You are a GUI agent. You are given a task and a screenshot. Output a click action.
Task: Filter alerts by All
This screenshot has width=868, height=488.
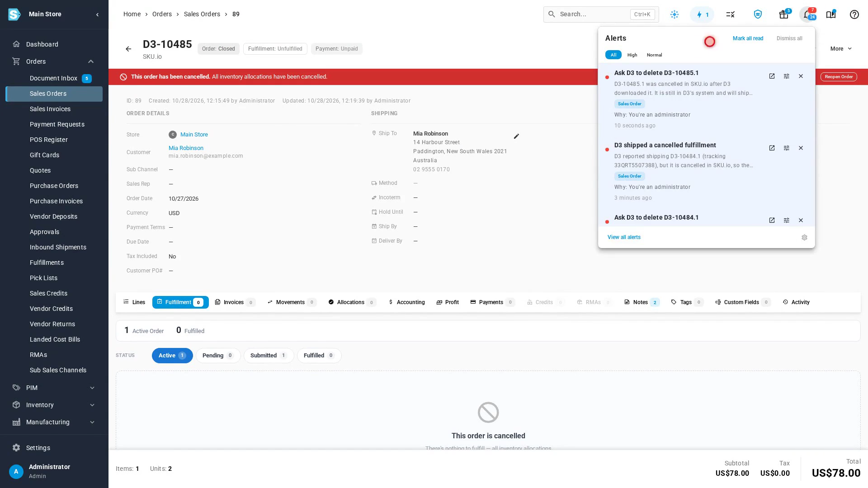pos(613,55)
